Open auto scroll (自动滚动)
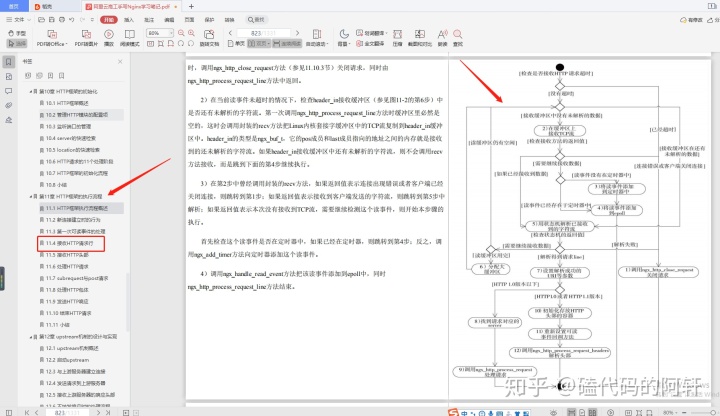Viewport: 720px width, 416px height. (316, 38)
